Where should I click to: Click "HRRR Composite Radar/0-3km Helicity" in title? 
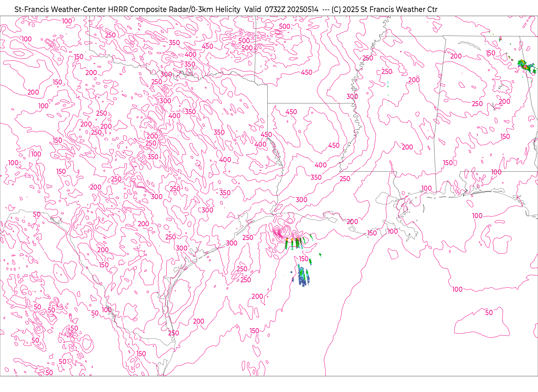point(174,10)
